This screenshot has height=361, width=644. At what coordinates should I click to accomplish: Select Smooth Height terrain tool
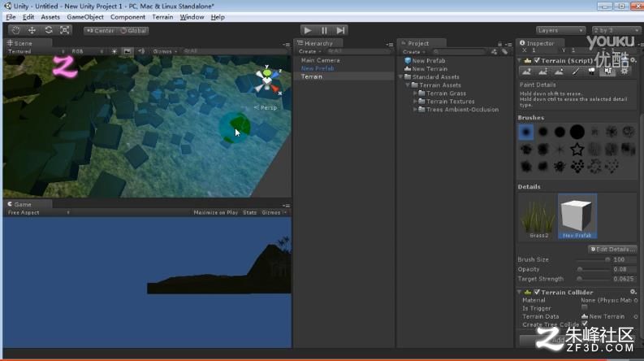[559, 72]
